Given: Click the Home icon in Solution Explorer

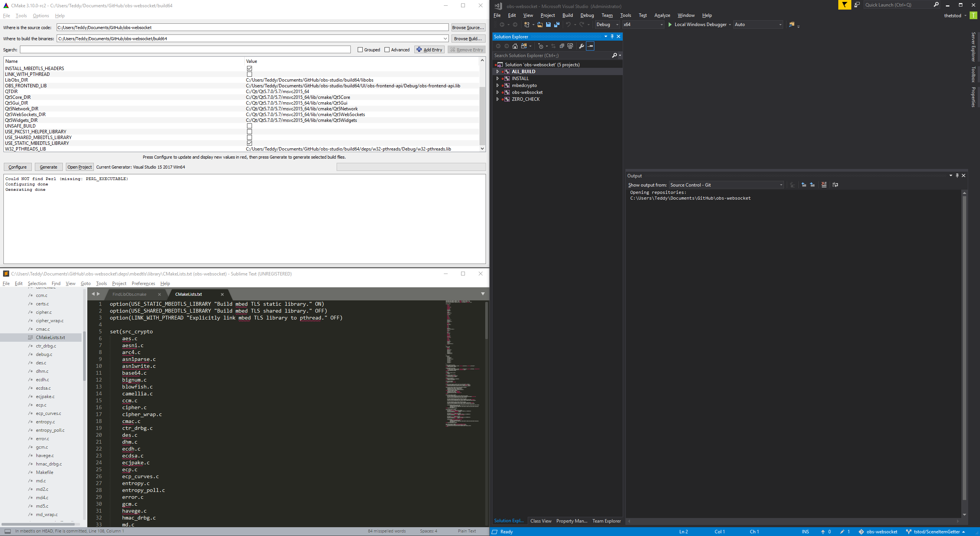Looking at the screenshot, I should 515,46.
